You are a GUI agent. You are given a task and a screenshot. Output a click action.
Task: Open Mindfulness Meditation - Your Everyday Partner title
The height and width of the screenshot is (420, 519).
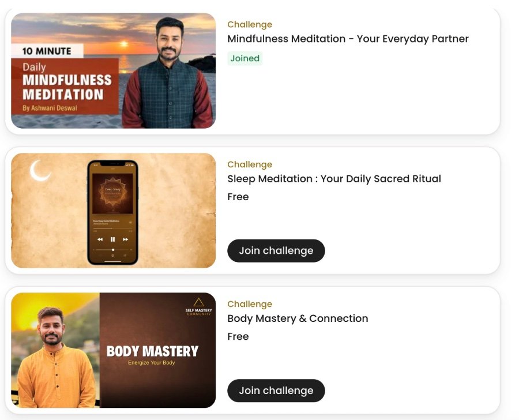coord(348,39)
